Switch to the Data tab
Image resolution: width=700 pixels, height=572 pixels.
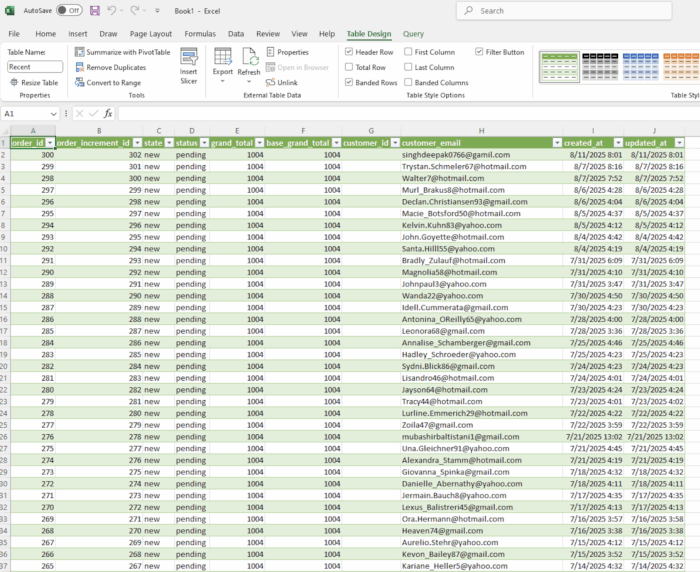[236, 34]
